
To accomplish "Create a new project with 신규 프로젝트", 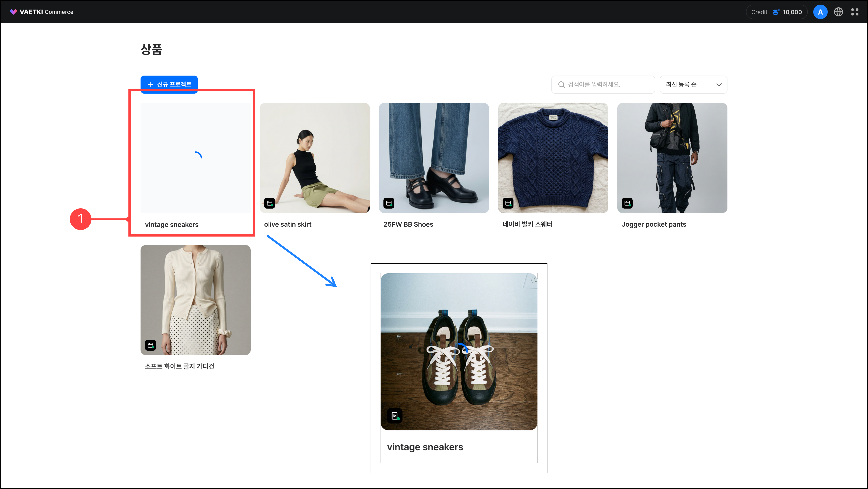I will [169, 84].
